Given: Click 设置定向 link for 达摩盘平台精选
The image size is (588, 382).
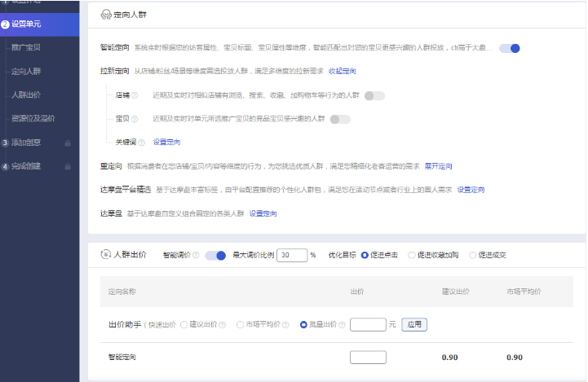Looking at the screenshot, I should pyautogui.click(x=471, y=190).
